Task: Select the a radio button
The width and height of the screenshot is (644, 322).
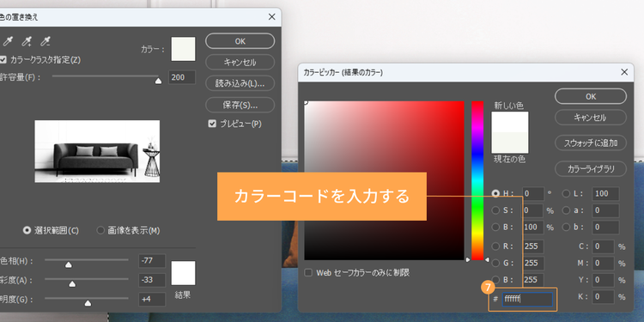Action: pyautogui.click(x=567, y=210)
